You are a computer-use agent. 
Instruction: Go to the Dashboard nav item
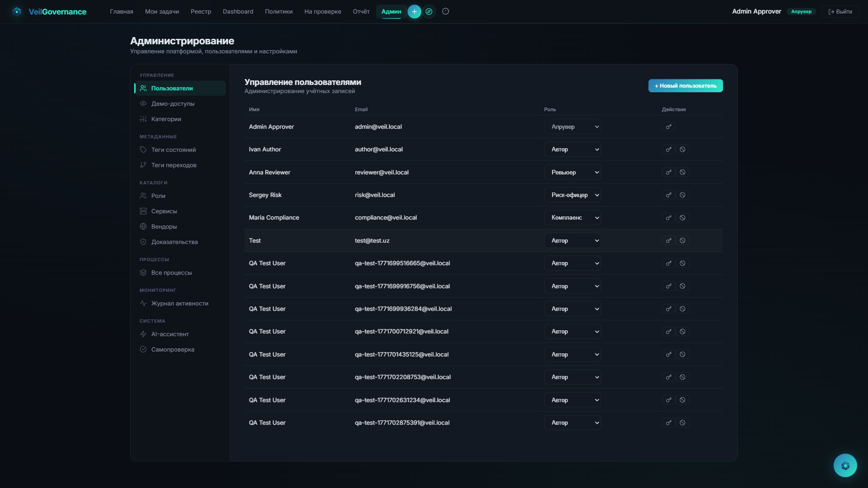pyautogui.click(x=238, y=12)
